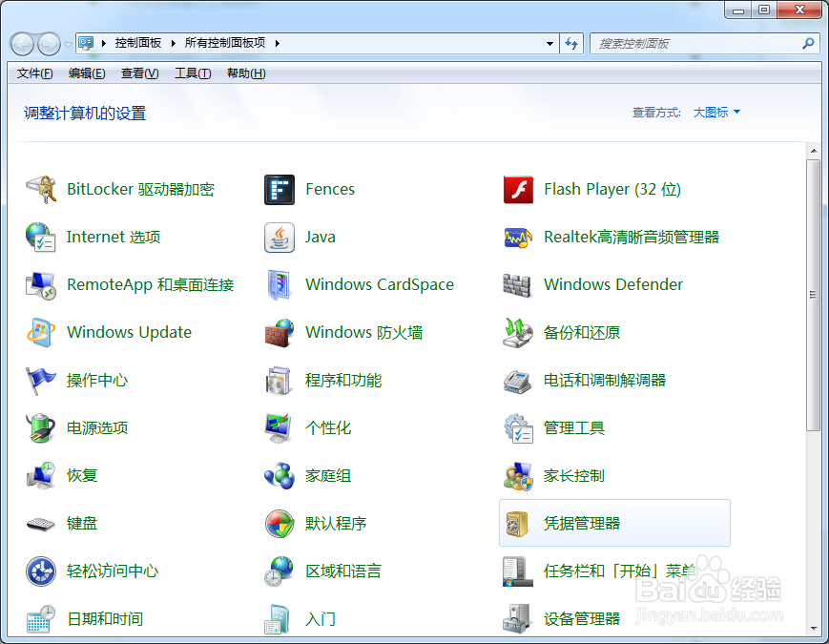This screenshot has width=829, height=644.
Task: Click the search magnifier icon
Action: coord(808,43)
